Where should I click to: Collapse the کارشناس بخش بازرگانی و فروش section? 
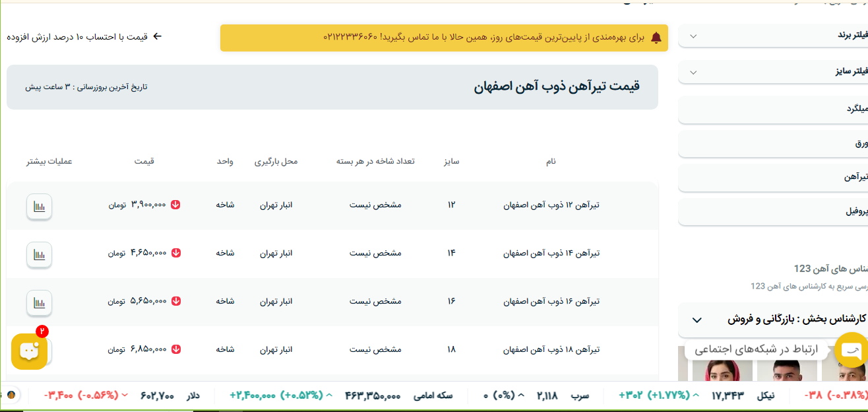(697, 320)
